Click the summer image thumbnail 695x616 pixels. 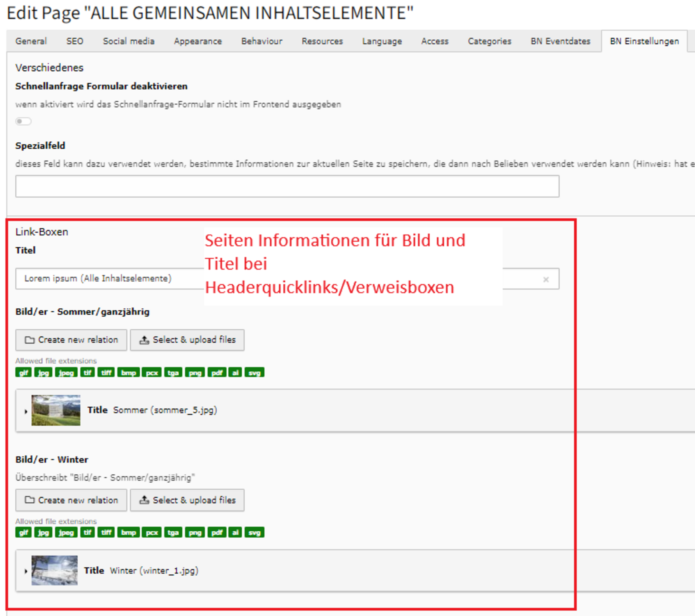tap(56, 410)
